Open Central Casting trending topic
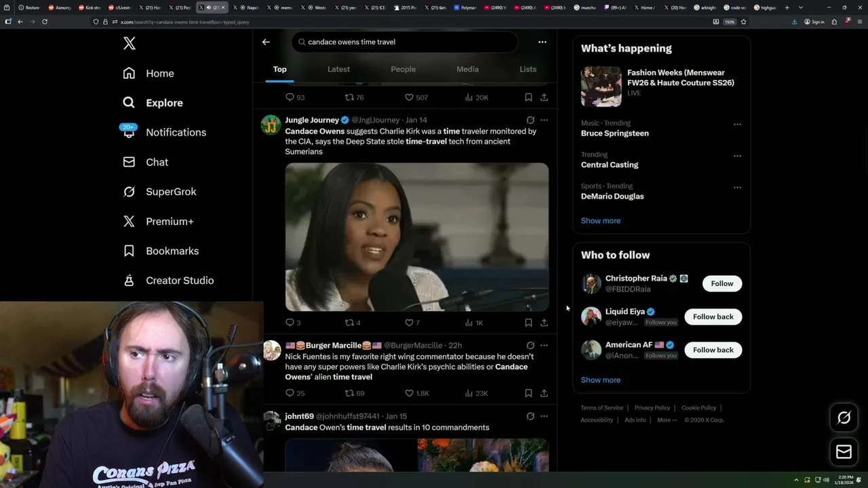Image resolution: width=868 pixels, height=488 pixels. coord(610,165)
